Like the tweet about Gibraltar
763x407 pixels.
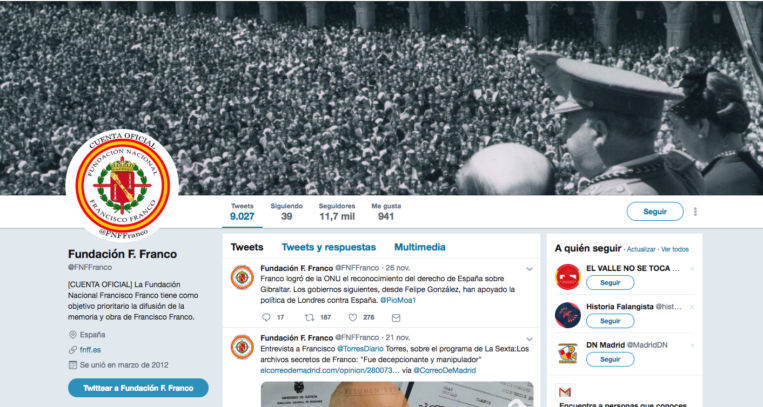(353, 317)
